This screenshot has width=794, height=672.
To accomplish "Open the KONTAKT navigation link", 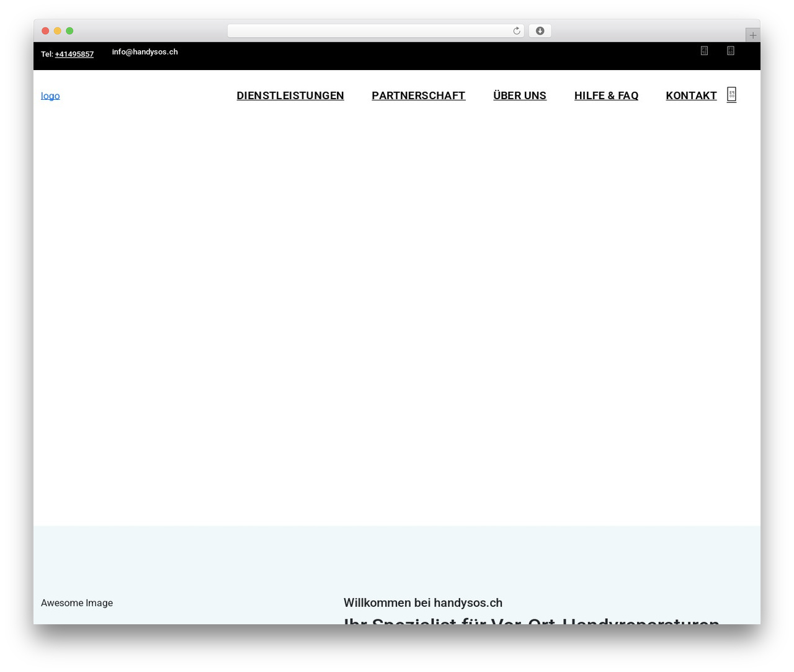I will (691, 95).
